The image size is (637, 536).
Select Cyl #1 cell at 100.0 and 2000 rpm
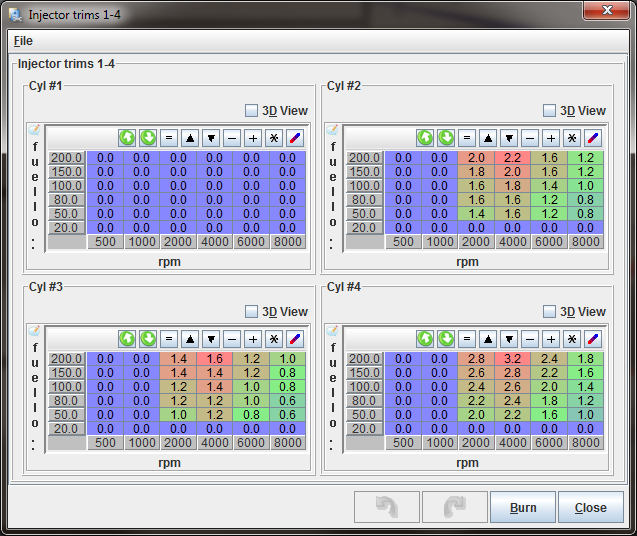pyautogui.click(x=178, y=186)
